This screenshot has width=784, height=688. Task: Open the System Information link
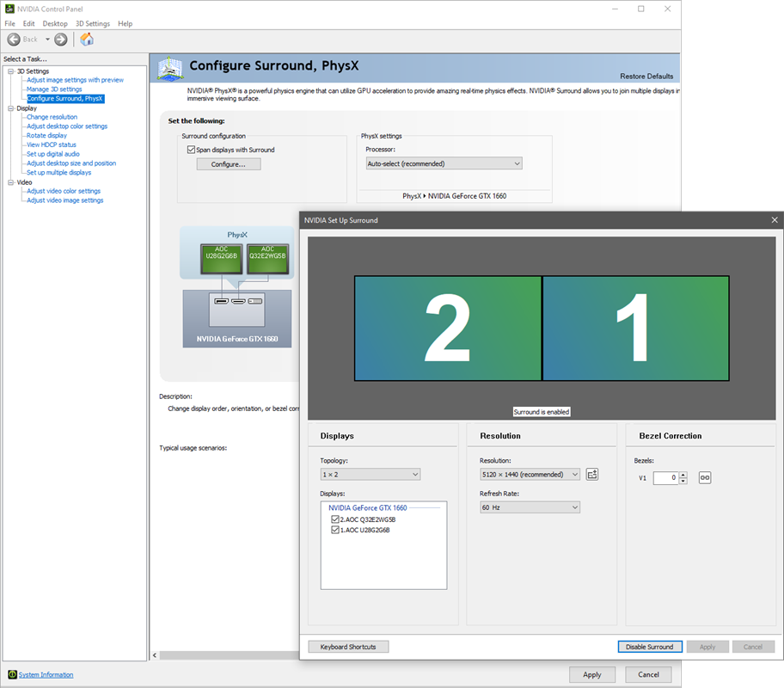tap(46, 674)
